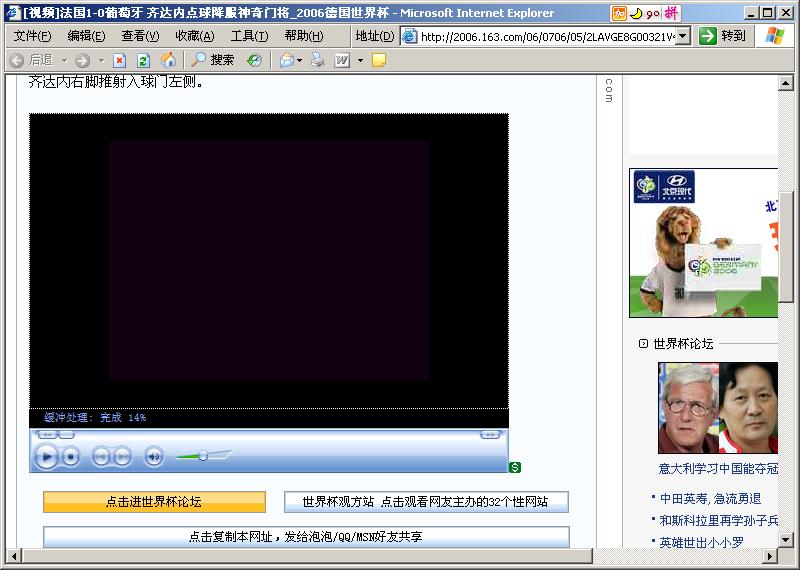Screen dimensions: 800x570
Task: Refresh the page using the green arrows icon
Action: click(x=143, y=61)
